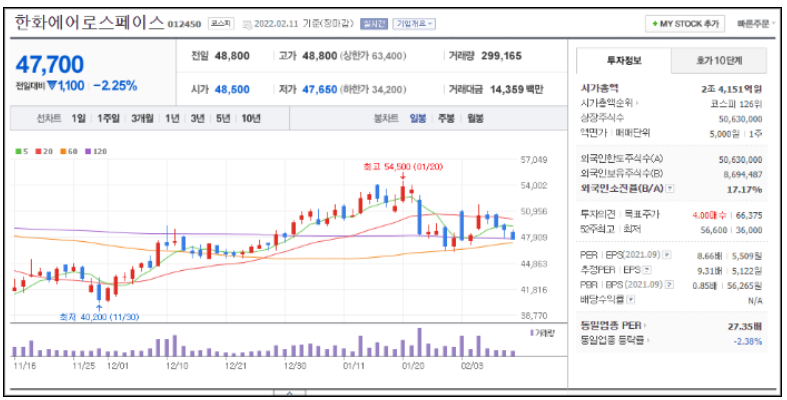Select the 10년 line chart period
Image resolution: width=787 pixels, height=400 pixels.
pos(251,118)
